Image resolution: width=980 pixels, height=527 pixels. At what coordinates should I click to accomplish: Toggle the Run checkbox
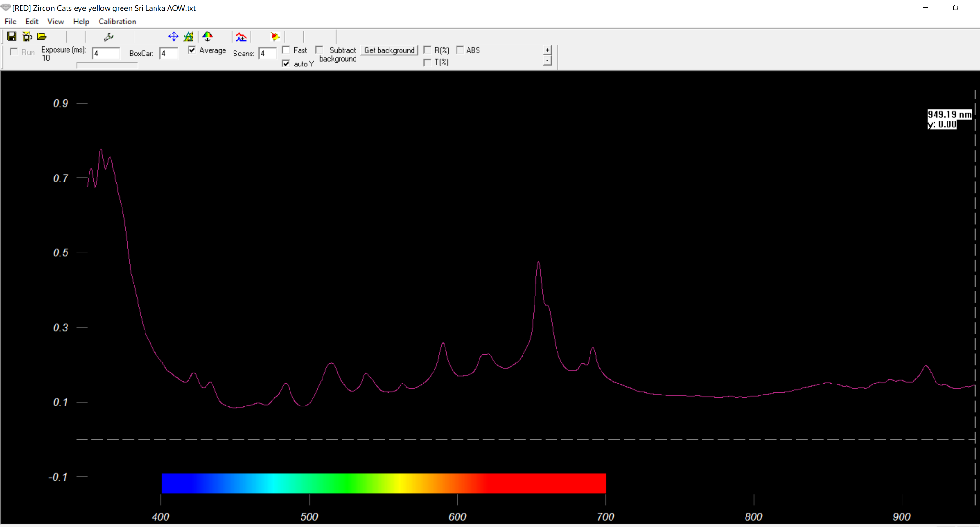pyautogui.click(x=14, y=52)
